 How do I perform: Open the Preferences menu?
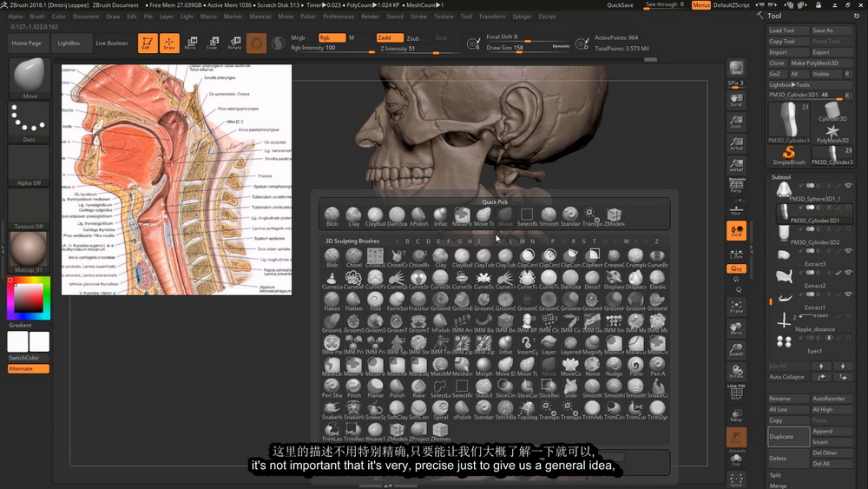click(x=339, y=17)
